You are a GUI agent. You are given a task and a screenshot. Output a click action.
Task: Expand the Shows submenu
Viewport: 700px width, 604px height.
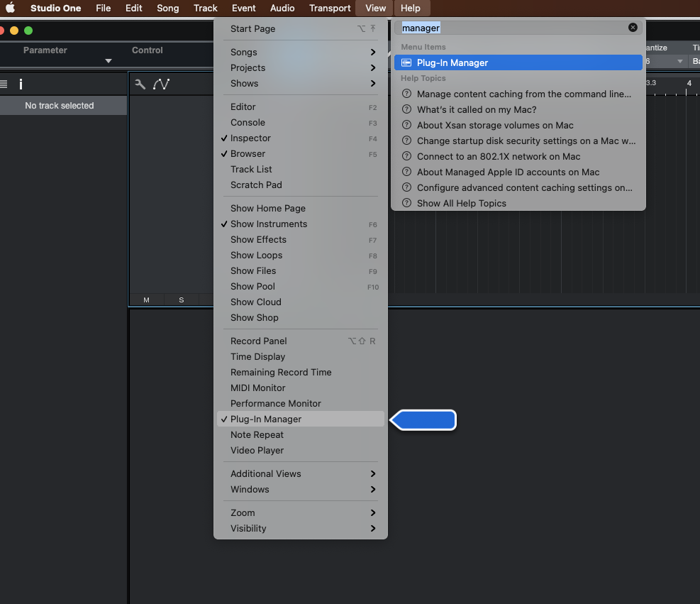point(301,84)
